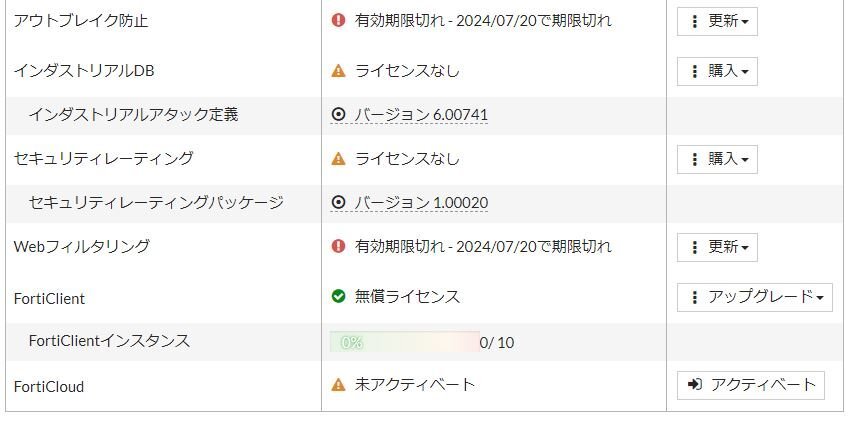The image size is (858, 428).
Task: Open the 更新 dropdown for アウトブレイク防止
Action: pos(717,21)
